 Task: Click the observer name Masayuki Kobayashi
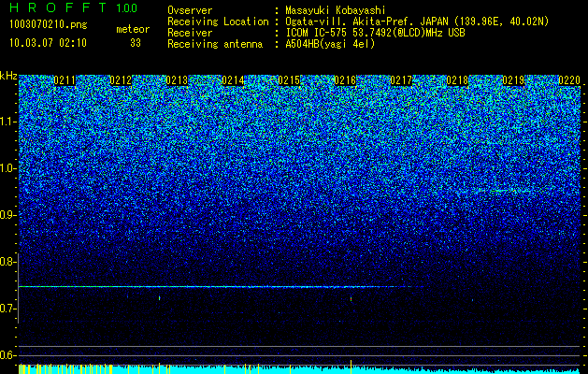click(x=336, y=10)
